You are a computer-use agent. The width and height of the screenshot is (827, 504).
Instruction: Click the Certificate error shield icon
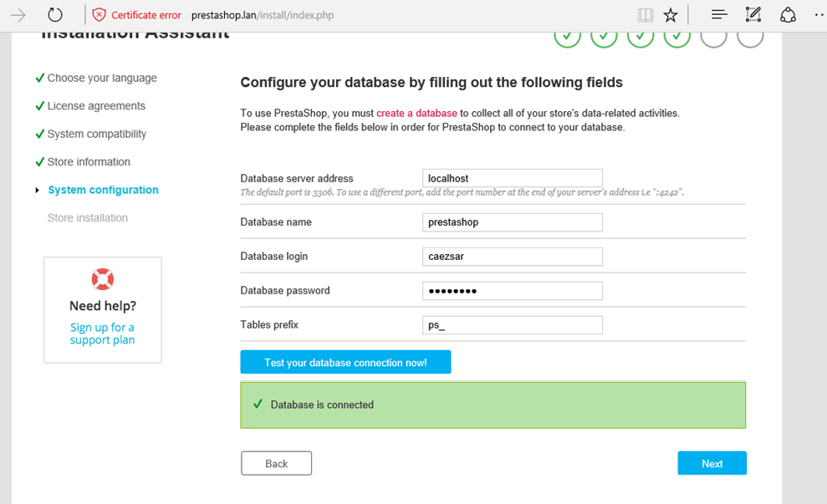[x=100, y=14]
